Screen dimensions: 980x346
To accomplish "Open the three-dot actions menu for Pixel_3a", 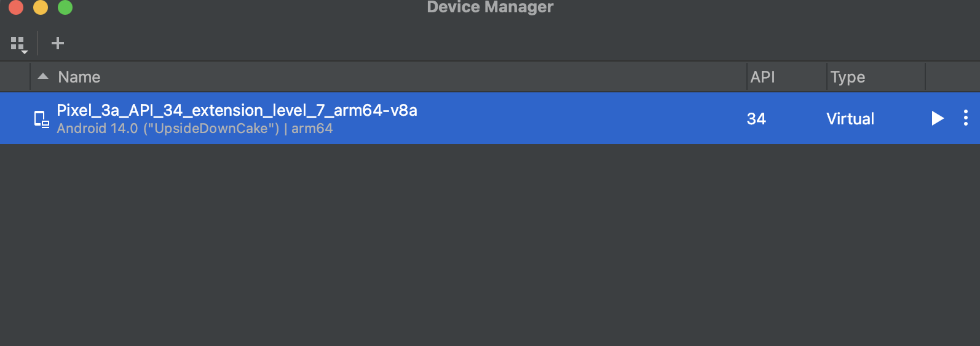I will click(x=966, y=118).
